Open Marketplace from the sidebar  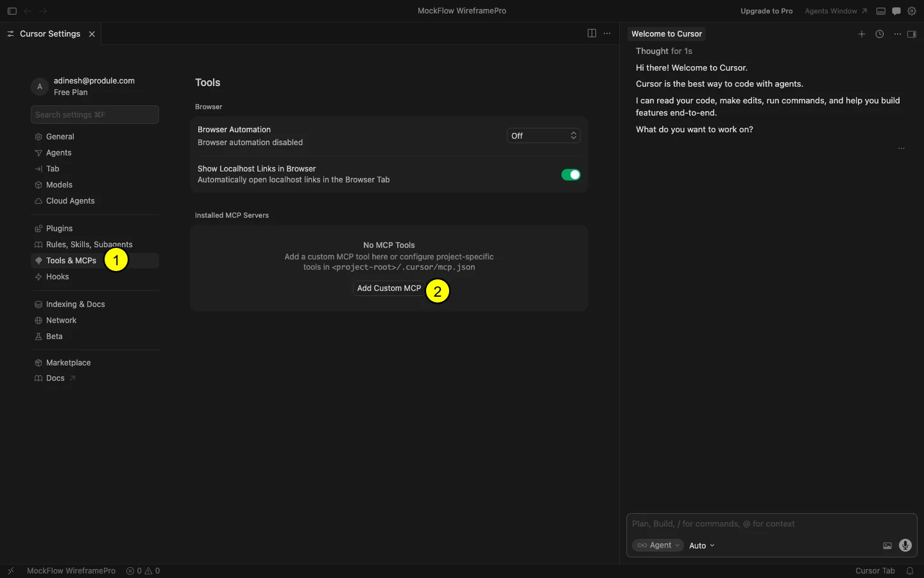coord(94,363)
